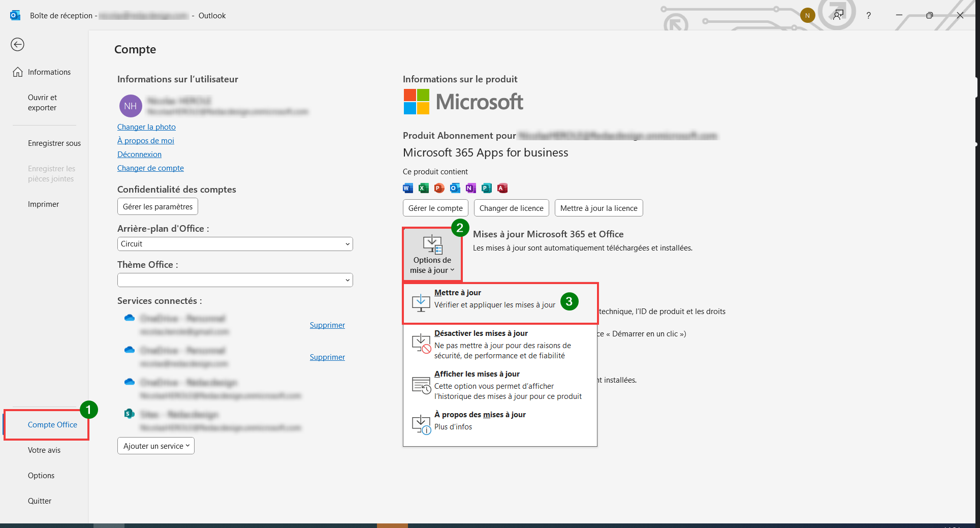980x528 pixels.
Task: Click the Désactiver les mises à jour icon
Action: click(x=421, y=343)
